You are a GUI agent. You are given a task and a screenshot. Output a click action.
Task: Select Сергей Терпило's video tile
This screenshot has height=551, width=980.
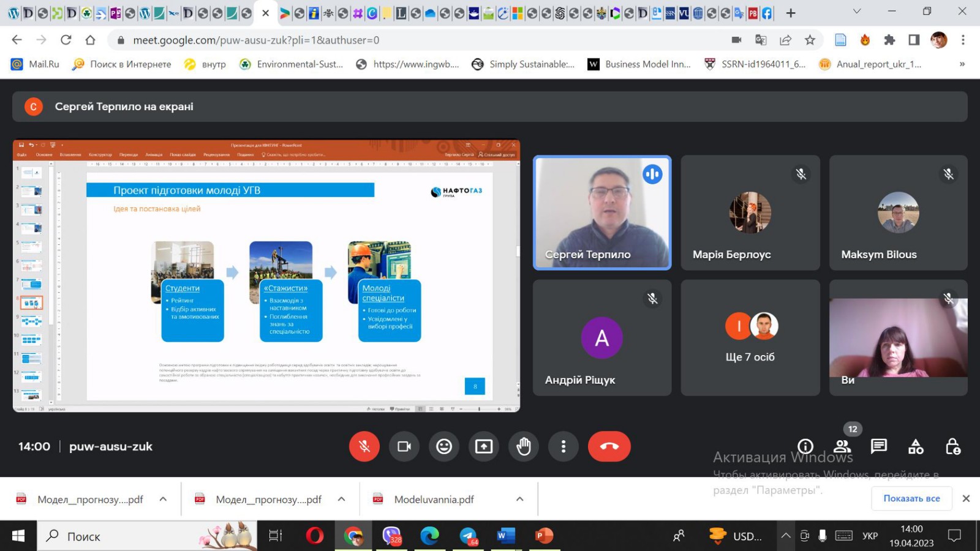coord(602,212)
